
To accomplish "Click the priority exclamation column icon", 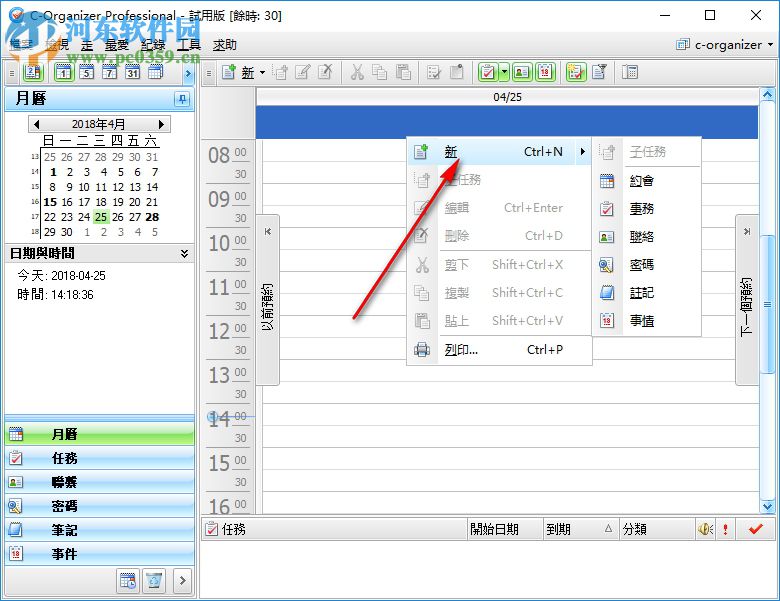I will tap(725, 529).
